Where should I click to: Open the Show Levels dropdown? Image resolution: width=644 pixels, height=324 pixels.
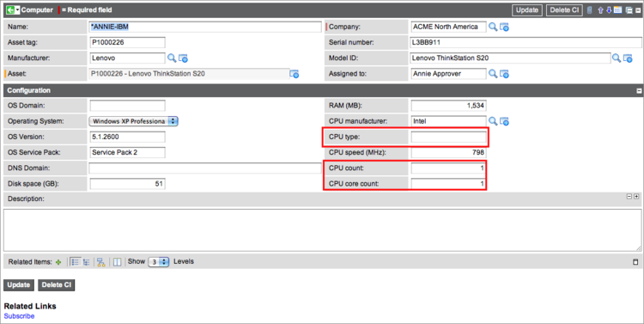pyautogui.click(x=159, y=262)
